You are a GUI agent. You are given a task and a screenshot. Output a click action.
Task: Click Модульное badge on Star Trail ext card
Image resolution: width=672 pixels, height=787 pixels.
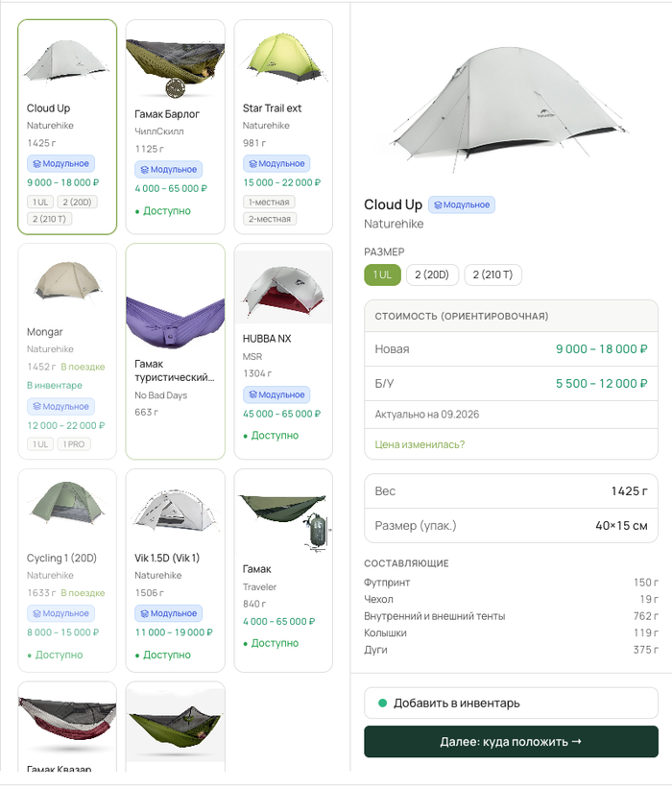click(x=276, y=163)
